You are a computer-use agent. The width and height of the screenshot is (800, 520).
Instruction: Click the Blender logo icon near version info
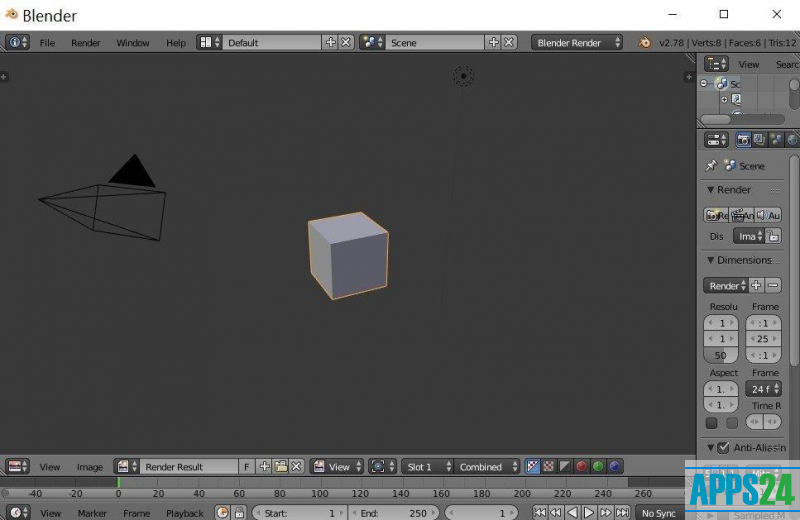(644, 42)
